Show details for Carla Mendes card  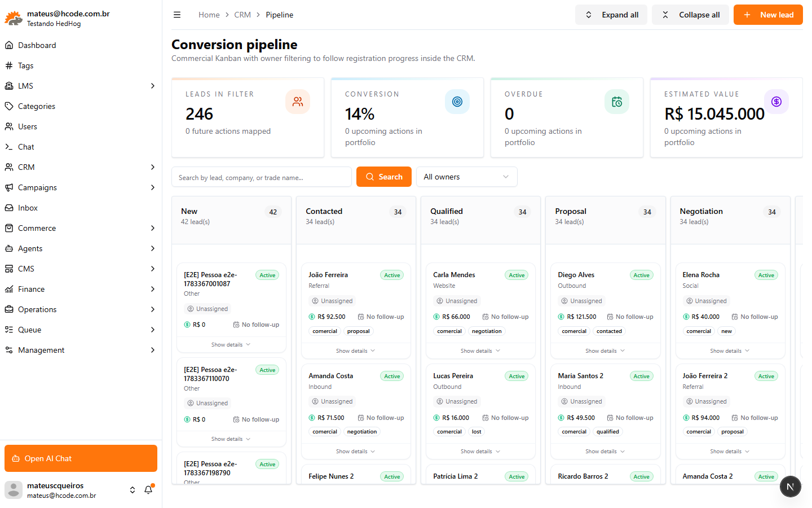(480, 351)
